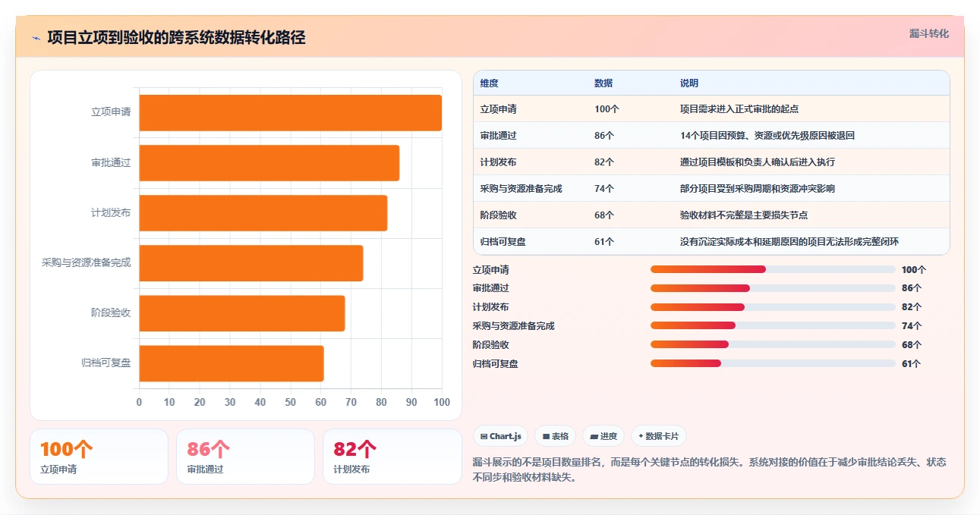
Task: Click the 阶段验收 bar in the chart
Action: coord(242,313)
